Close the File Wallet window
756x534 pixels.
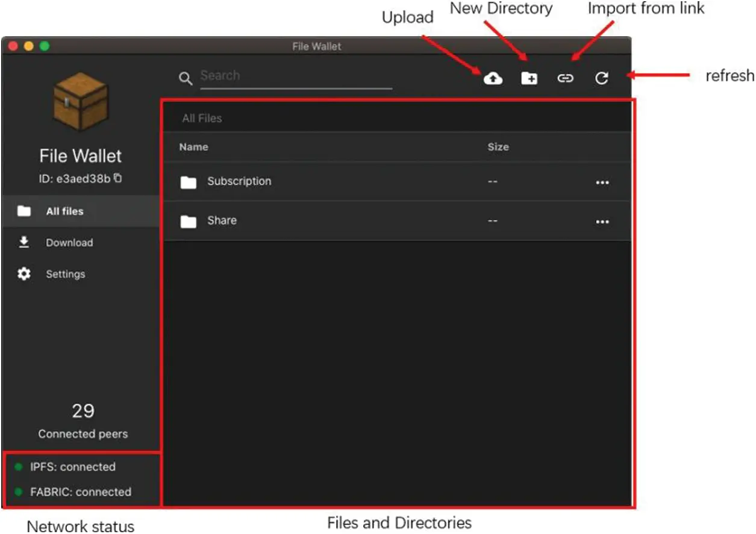click(13, 46)
